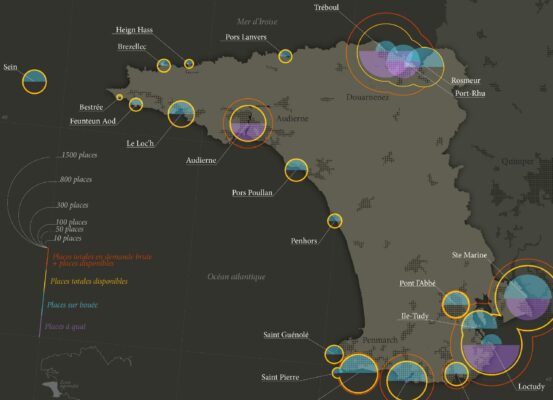The width and height of the screenshot is (553, 400).
Task: Click 'Places sur bouée' blue legend entry
Action: pyautogui.click(x=72, y=305)
